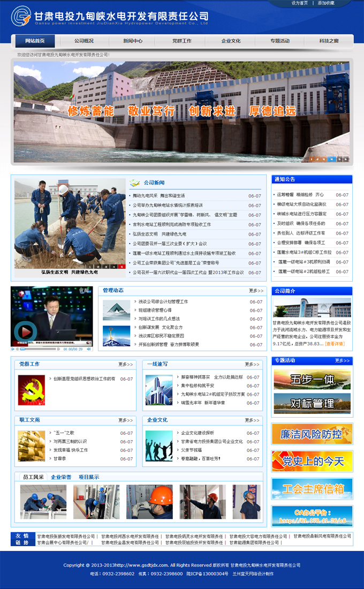This screenshot has height=589, width=364.
Task: Click the big play button on video
Action: click(25, 332)
